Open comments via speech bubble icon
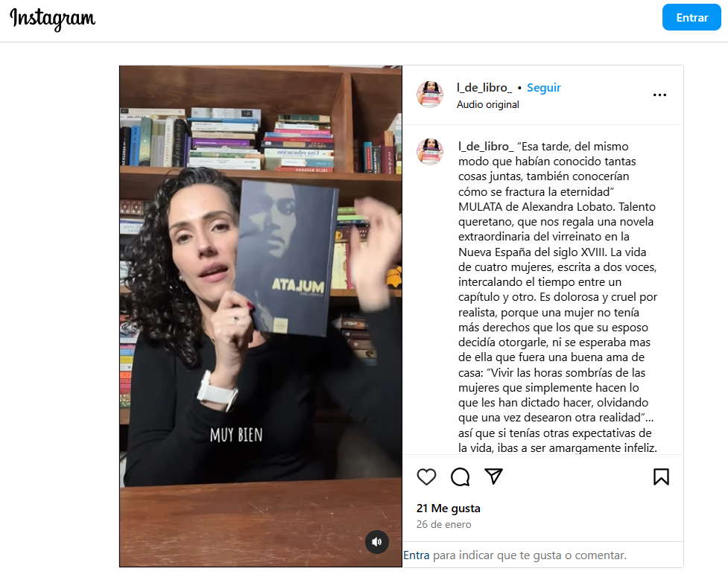The width and height of the screenshot is (728, 577). [x=460, y=476]
